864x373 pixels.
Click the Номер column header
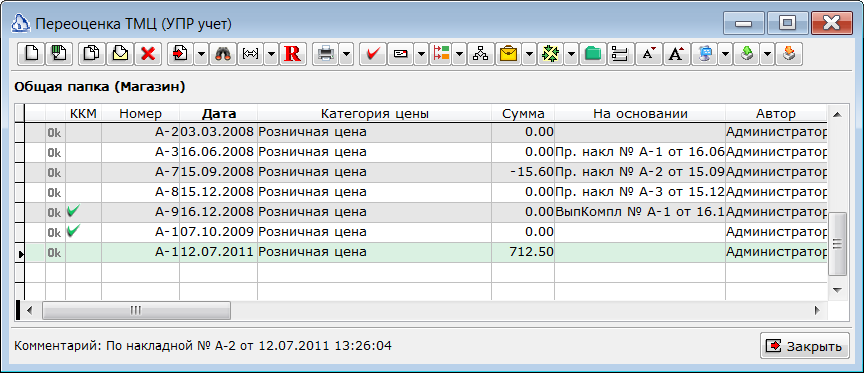(141, 114)
